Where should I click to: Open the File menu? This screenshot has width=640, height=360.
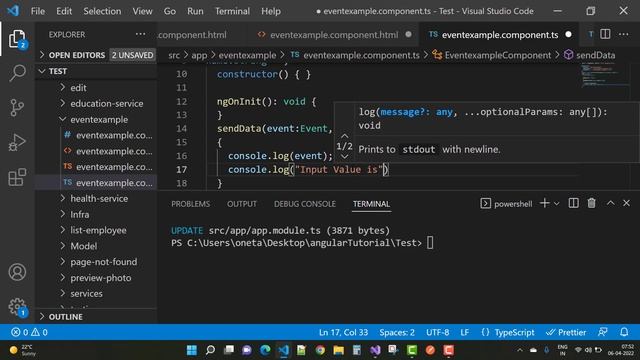pos(38,11)
